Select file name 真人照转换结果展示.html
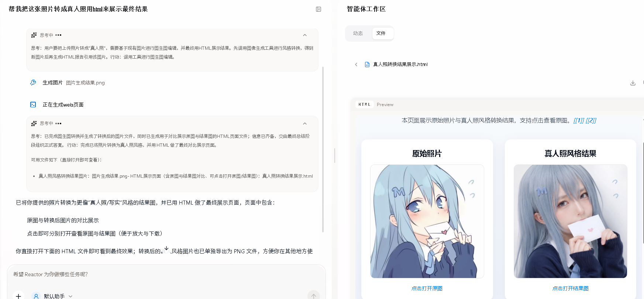 400,65
